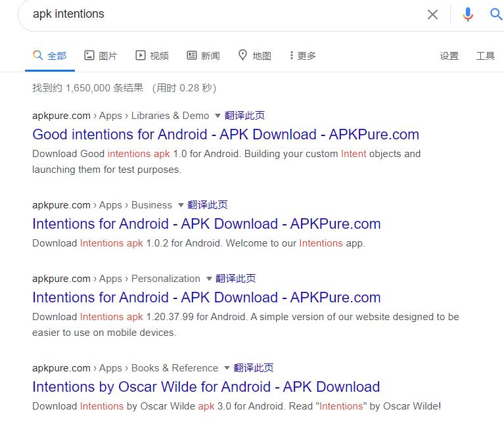Click snippet 'Download Intentions apk 1.0.2 for Android'
Viewport: 504px width, 422px height.
(x=126, y=243)
